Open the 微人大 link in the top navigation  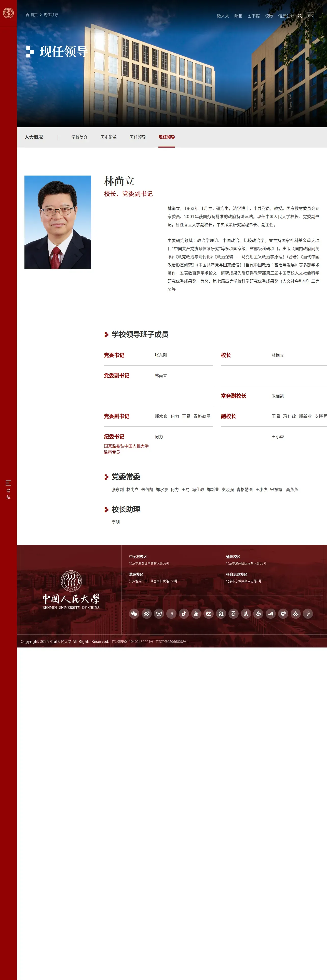point(223,16)
